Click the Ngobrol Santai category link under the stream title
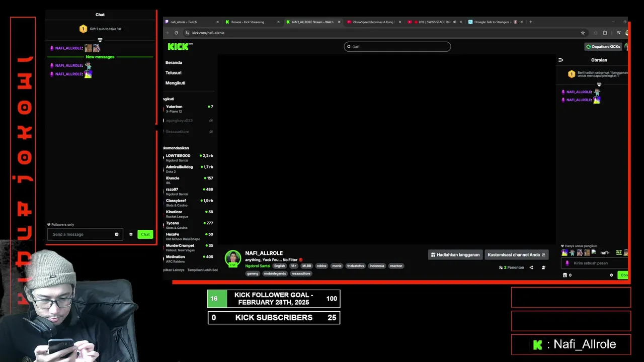This screenshot has width=644, height=362. [x=258, y=266]
